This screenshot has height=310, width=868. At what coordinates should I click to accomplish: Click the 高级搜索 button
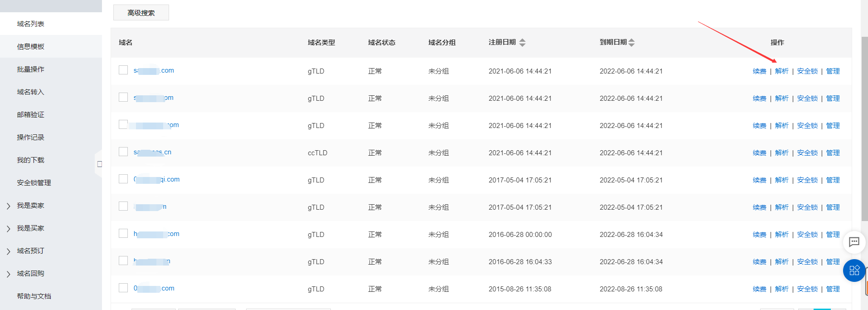(x=141, y=13)
